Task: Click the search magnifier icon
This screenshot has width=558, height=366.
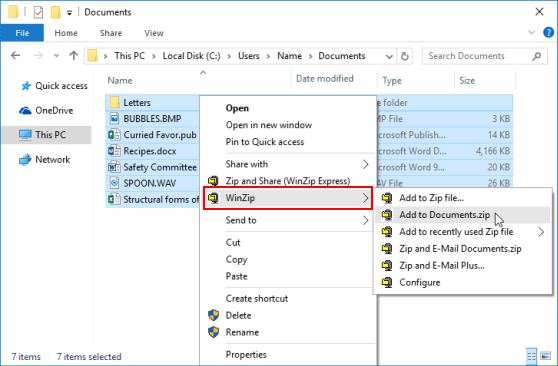Action: [x=537, y=56]
